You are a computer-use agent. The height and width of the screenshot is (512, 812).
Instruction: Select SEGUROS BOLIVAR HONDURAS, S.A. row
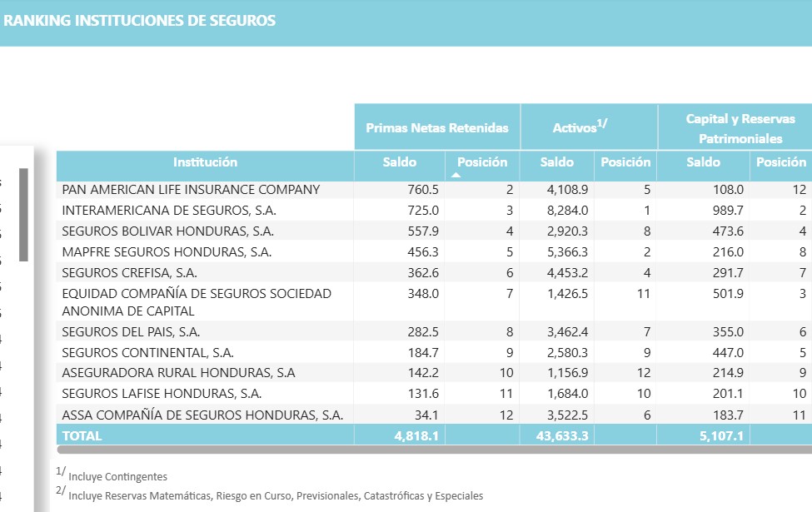tap(434, 231)
